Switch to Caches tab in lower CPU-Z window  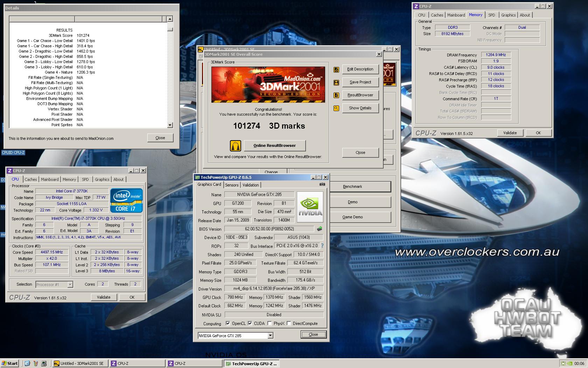click(30, 179)
